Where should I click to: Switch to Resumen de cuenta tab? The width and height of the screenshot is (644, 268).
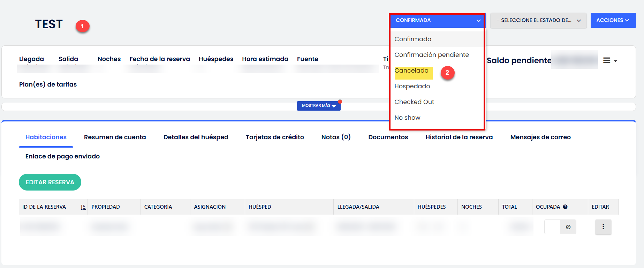tap(115, 137)
